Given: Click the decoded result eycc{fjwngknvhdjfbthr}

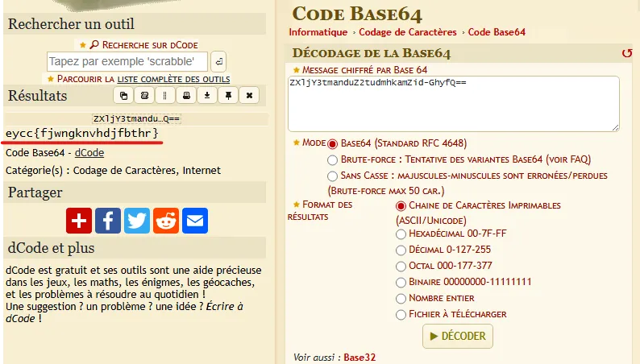Looking at the screenshot, I should tap(82, 133).
